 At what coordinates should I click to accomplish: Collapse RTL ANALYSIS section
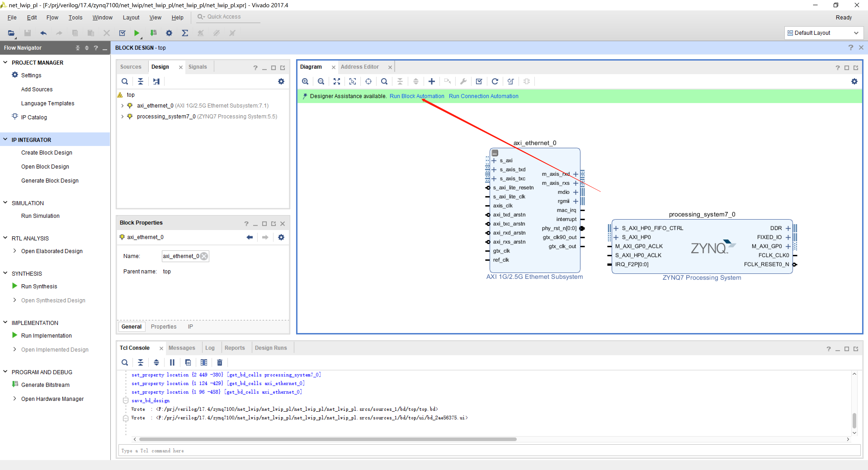click(5, 238)
